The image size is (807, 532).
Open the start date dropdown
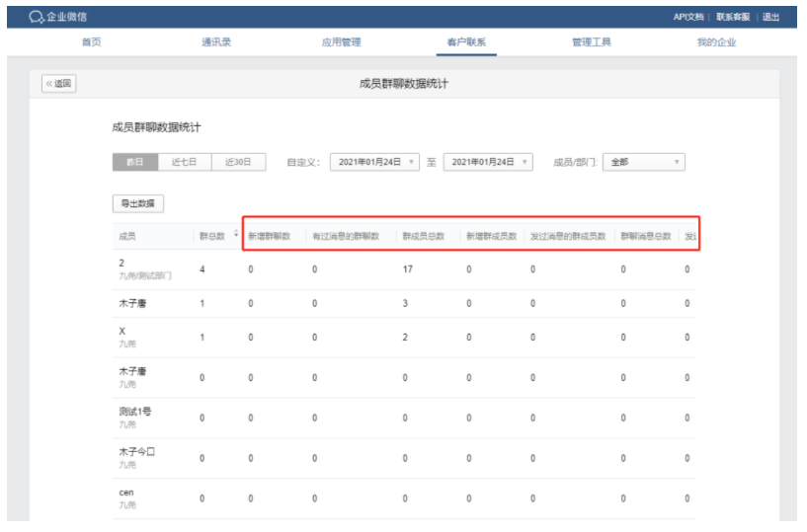[x=374, y=162]
